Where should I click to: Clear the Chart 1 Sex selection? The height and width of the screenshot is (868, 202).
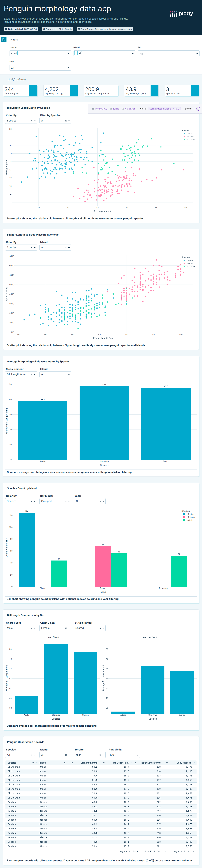32,628
